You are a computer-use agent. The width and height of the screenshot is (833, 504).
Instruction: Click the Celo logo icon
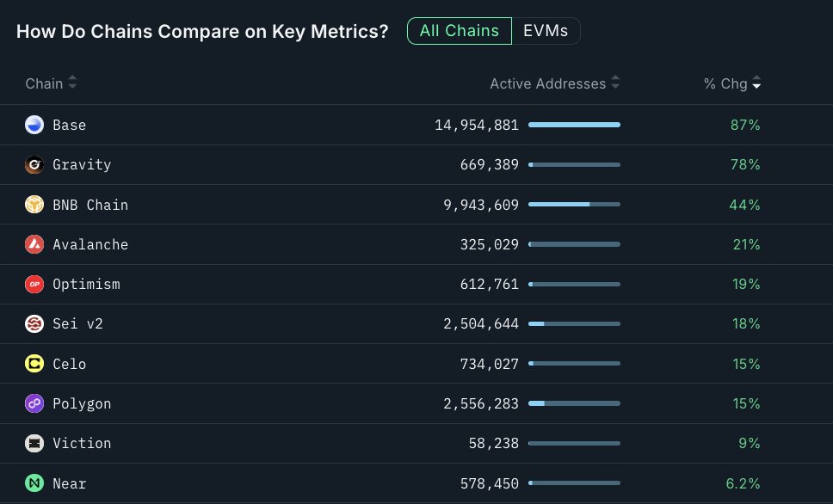point(34,364)
